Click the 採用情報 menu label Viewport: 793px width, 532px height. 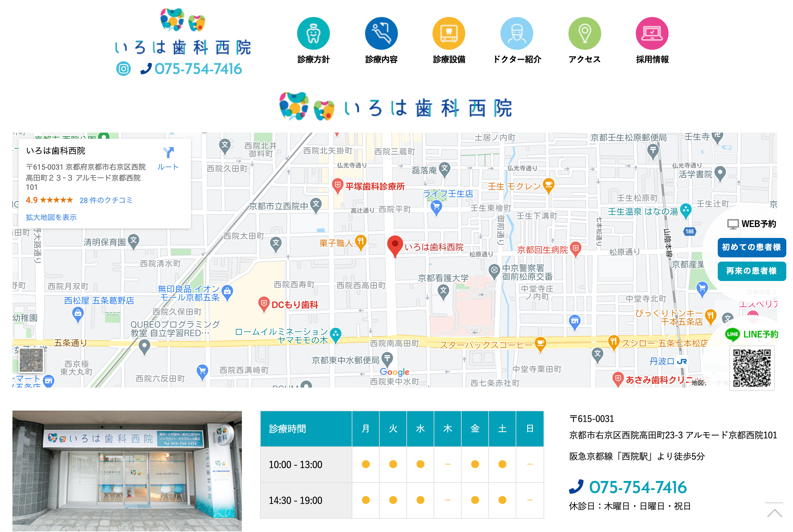pos(652,59)
